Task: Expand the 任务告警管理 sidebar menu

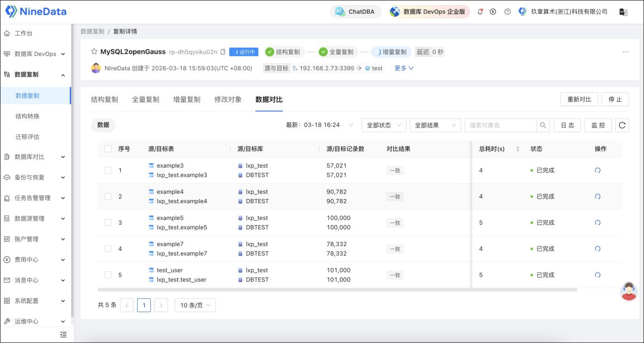Action: [x=36, y=198]
